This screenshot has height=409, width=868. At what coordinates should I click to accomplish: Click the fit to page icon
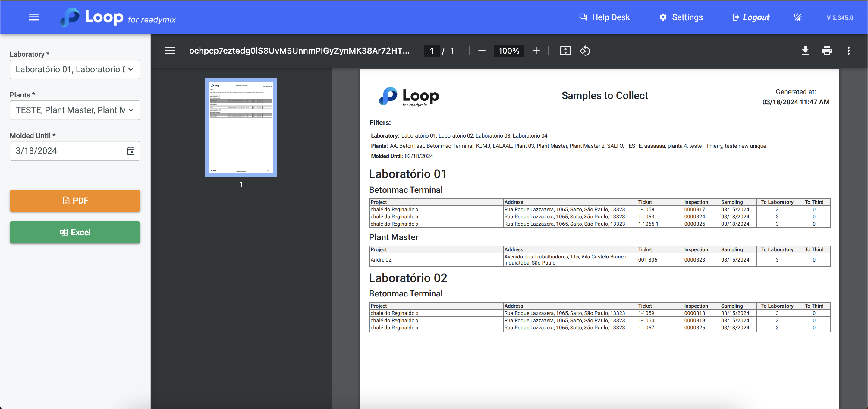point(565,51)
